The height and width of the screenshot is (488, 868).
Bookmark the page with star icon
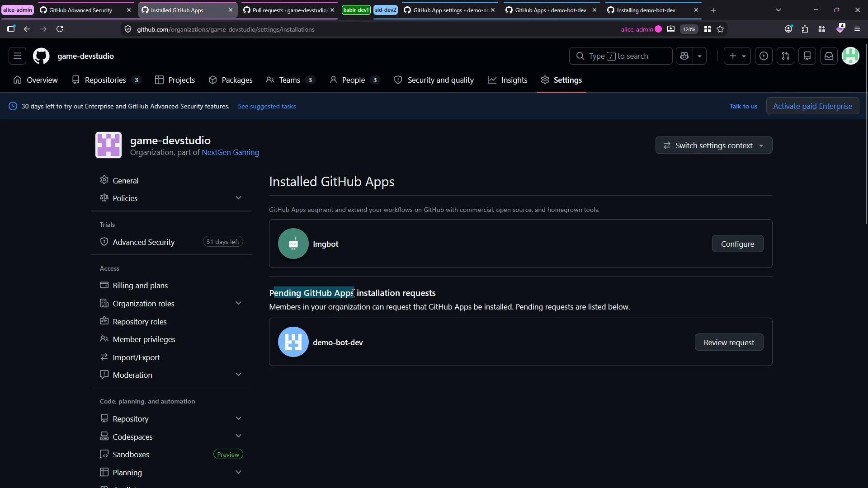click(721, 29)
